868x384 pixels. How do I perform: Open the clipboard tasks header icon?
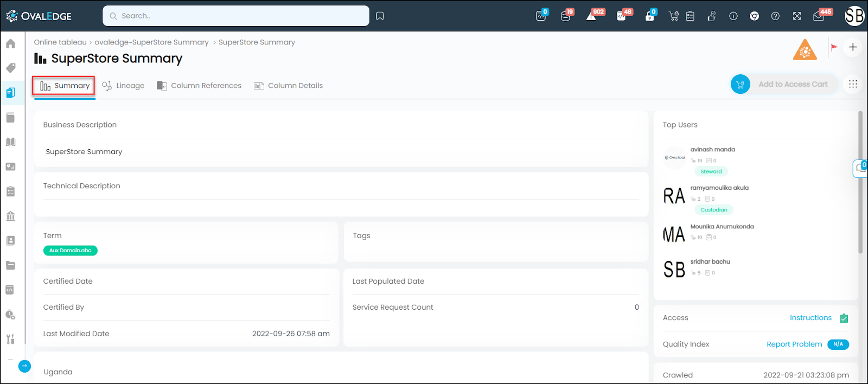[690, 16]
